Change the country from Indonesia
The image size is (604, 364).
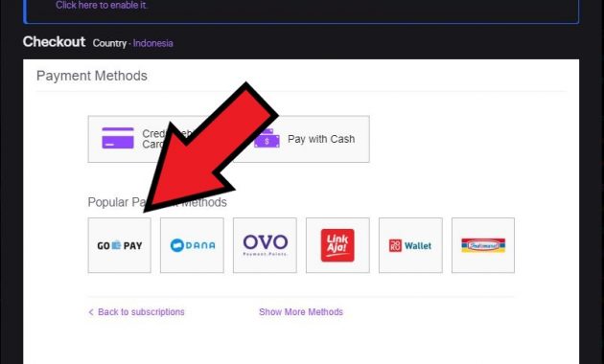point(153,43)
